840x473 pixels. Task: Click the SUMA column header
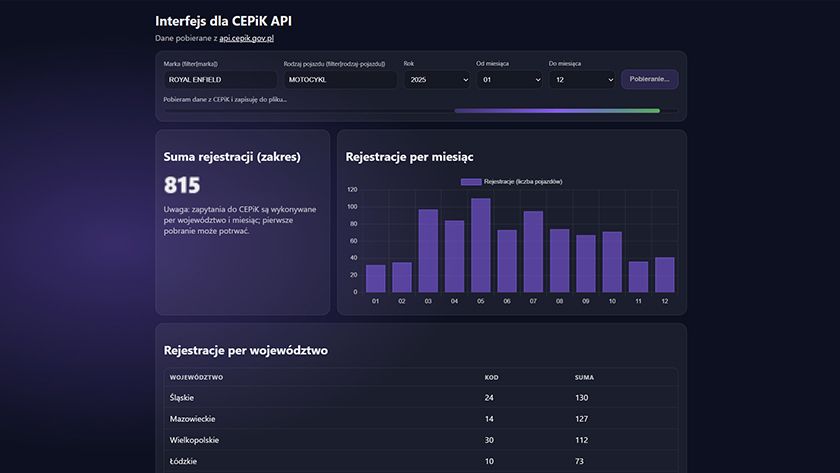coord(584,378)
